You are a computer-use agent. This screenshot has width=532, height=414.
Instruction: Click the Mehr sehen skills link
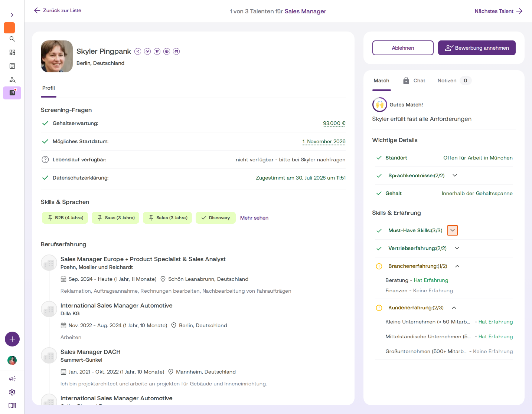(254, 218)
